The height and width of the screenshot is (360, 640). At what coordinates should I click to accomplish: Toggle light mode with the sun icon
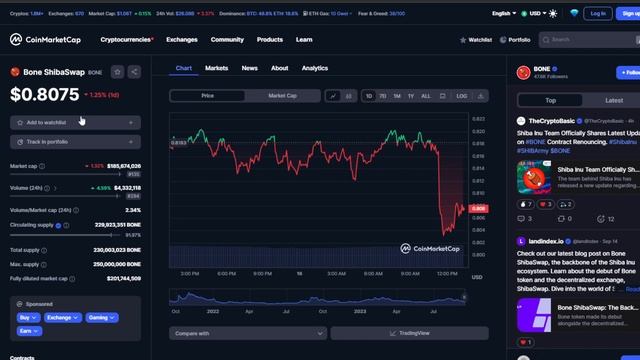tap(553, 13)
